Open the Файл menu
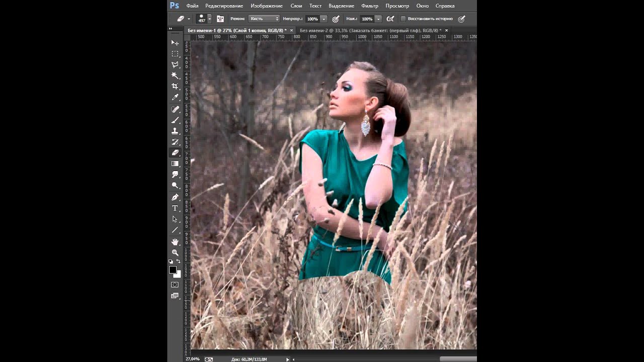 tap(192, 6)
